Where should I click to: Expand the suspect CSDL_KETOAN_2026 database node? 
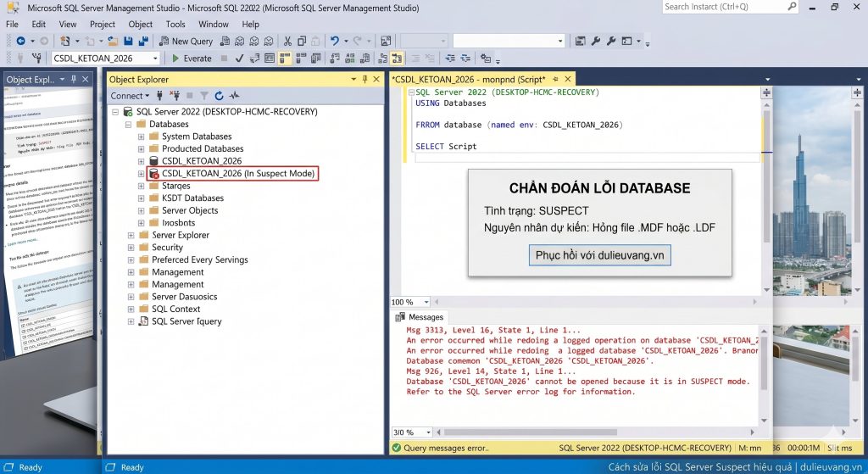point(142,173)
